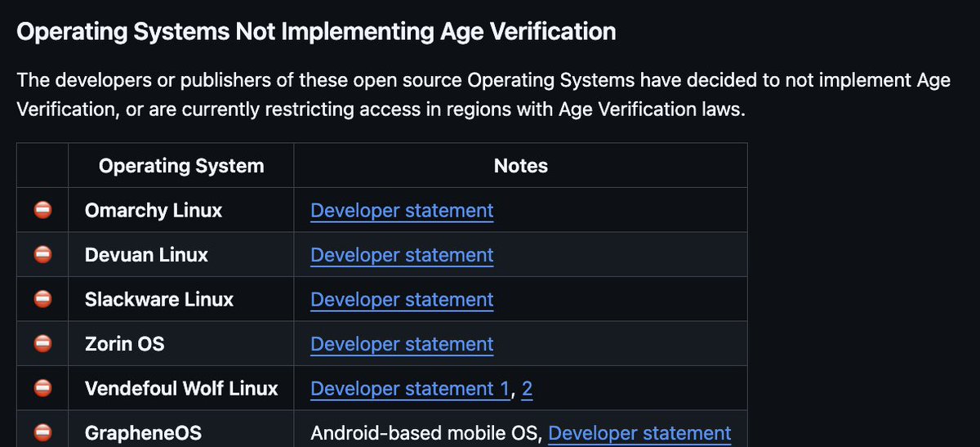Open Vendefoul Wolf Developer statement 1 link
Viewport: 980px width, 447px height.
click(411, 388)
